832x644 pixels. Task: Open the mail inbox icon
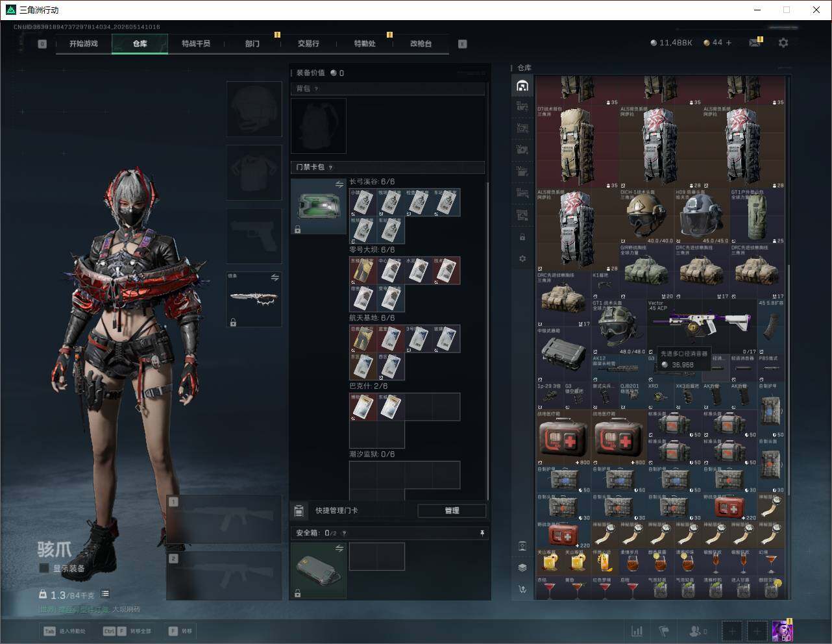coord(755,43)
